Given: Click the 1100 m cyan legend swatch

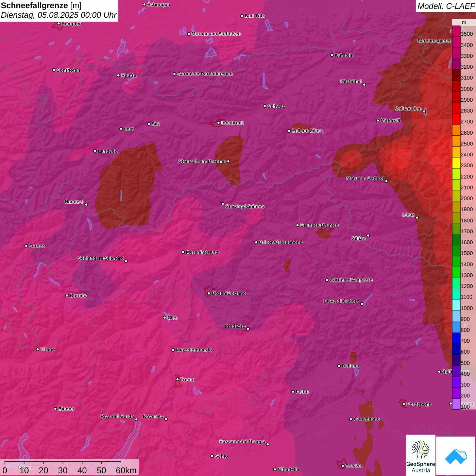Looking at the screenshot, I should pos(456,294).
